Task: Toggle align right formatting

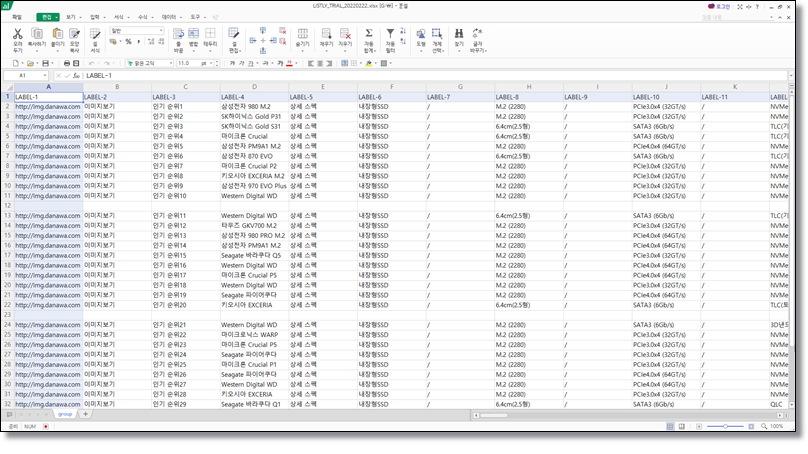Action: click(x=329, y=63)
